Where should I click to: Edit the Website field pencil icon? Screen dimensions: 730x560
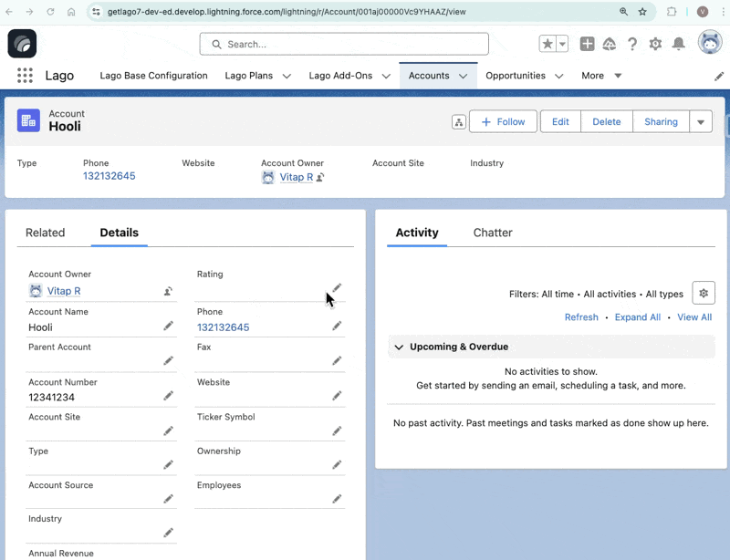coord(337,396)
